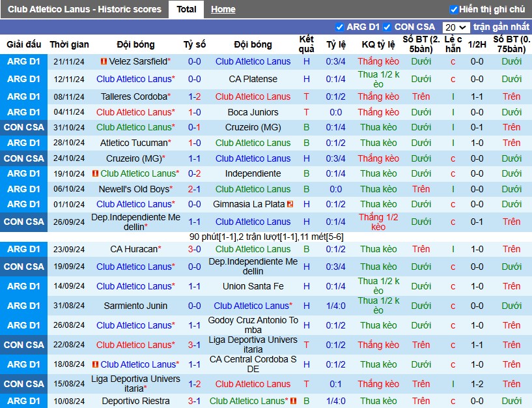Open Cruzeiro (MG) link on 24/10/24 row
Screen dimensions: 532x408
click(x=135, y=158)
